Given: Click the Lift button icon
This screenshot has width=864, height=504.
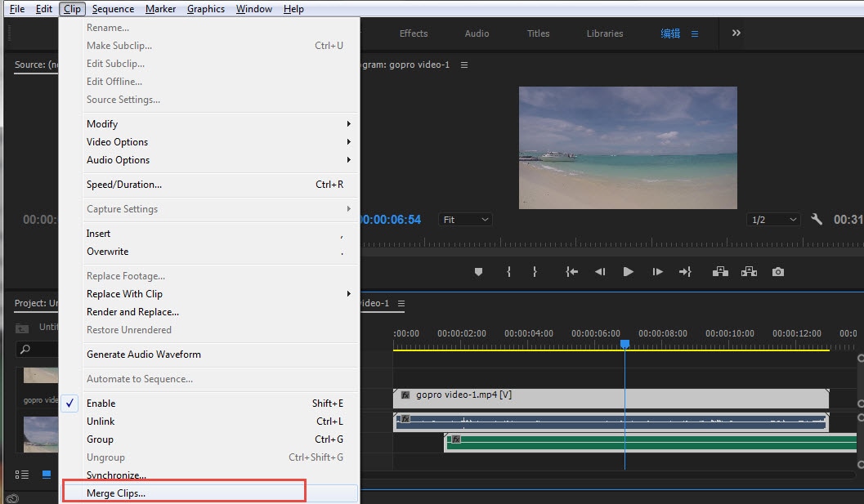Looking at the screenshot, I should (x=720, y=272).
